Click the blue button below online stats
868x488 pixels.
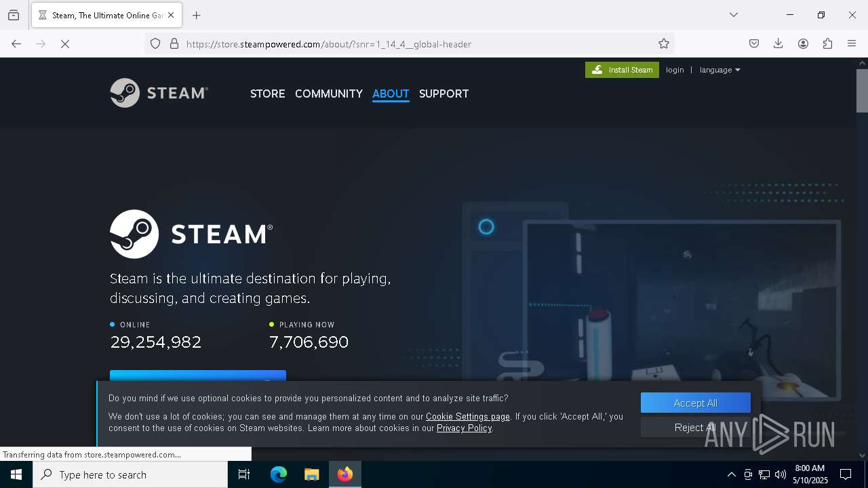(198, 375)
